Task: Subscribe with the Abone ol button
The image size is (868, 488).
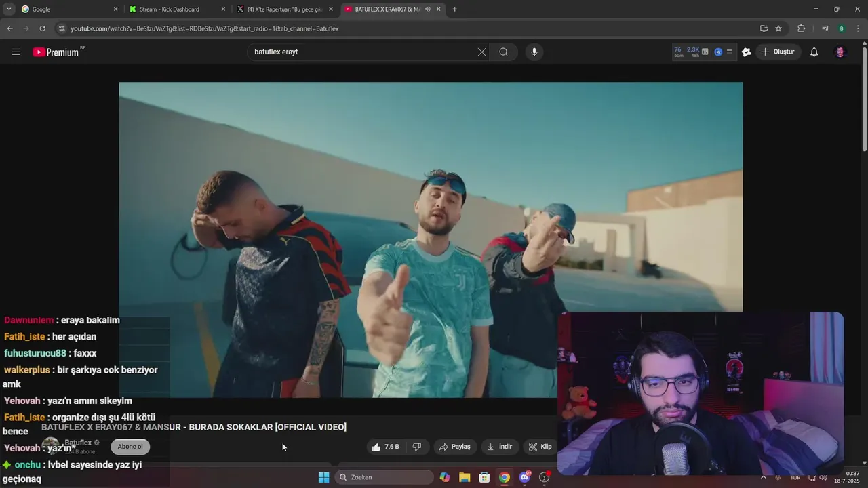Action: point(130,447)
